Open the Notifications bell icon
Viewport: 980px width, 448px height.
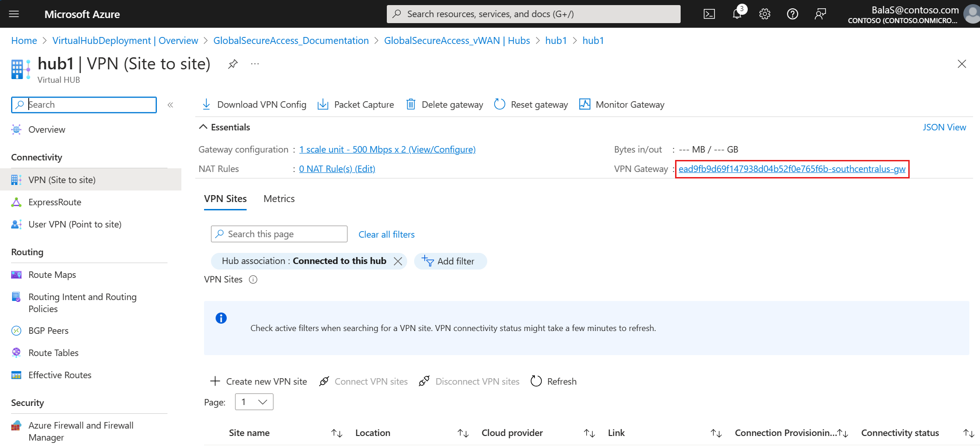pyautogui.click(x=737, y=13)
